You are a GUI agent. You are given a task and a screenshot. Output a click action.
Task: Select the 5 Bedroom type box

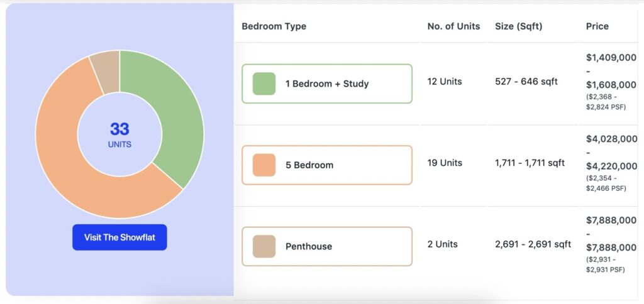pos(327,165)
